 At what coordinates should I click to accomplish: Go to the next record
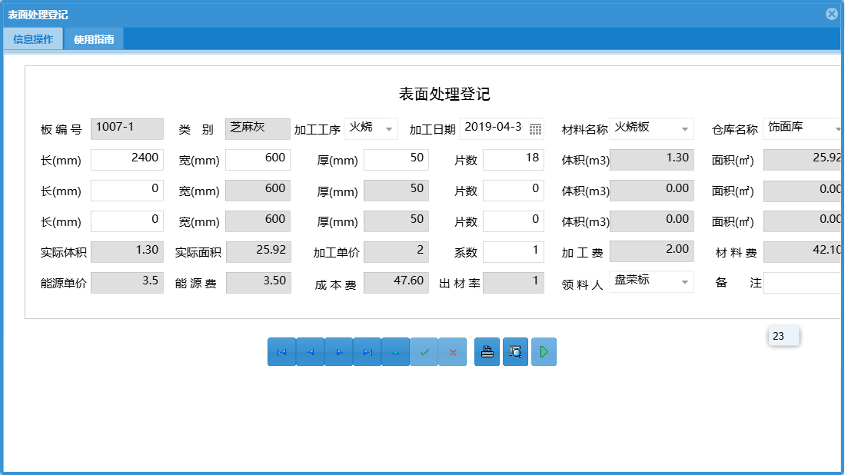pos(339,351)
